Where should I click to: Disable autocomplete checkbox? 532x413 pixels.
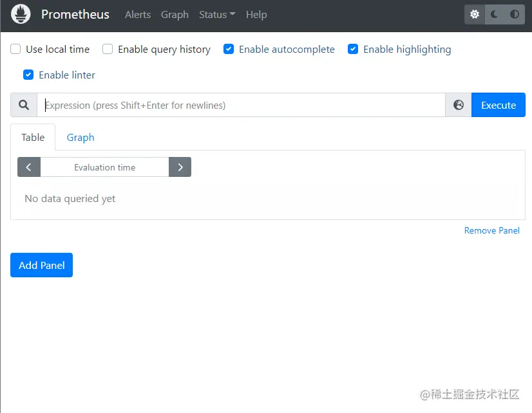pos(229,49)
